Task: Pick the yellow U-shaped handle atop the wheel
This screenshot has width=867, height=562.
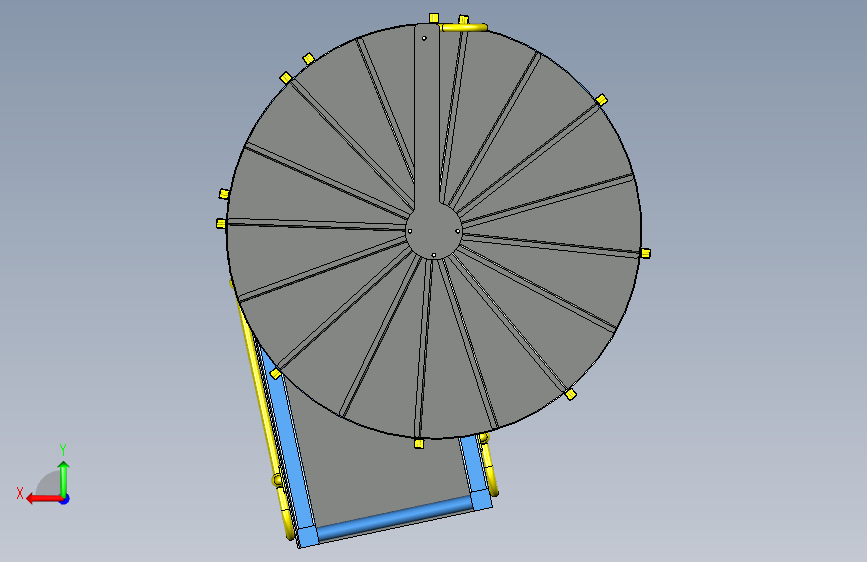Action: click(x=463, y=27)
